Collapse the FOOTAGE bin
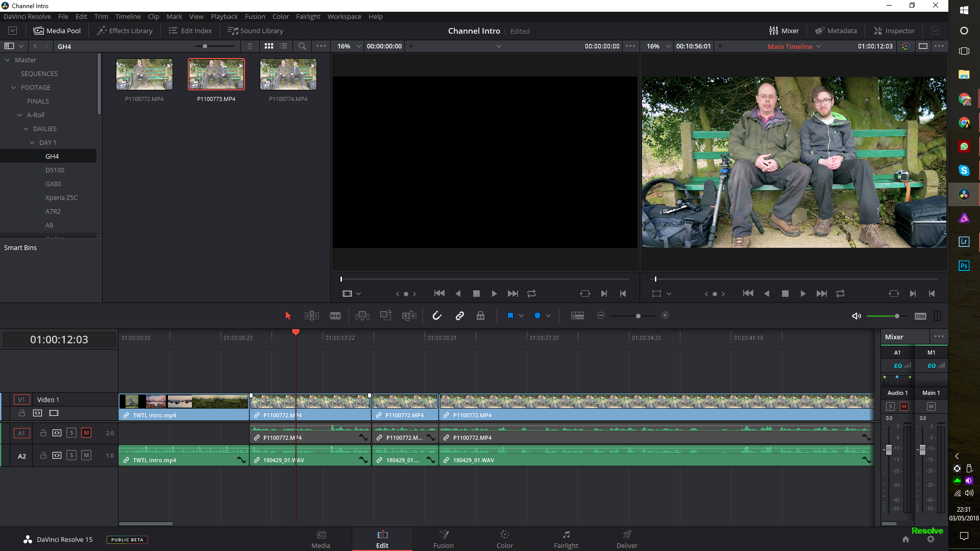This screenshot has height=551, width=980. click(14, 88)
